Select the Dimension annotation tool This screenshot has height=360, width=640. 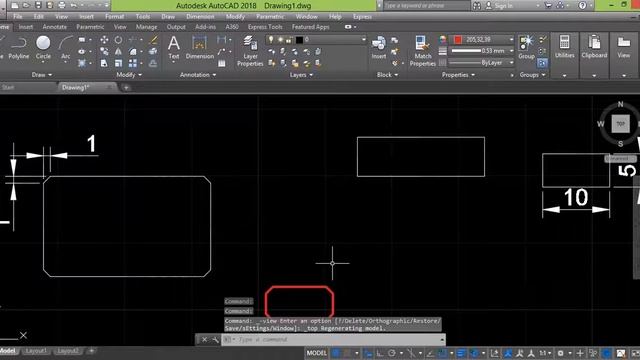(x=200, y=48)
